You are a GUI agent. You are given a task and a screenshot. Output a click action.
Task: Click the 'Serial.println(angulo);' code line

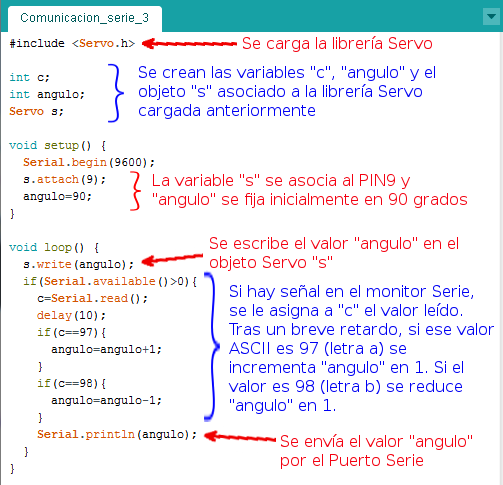coord(117,434)
